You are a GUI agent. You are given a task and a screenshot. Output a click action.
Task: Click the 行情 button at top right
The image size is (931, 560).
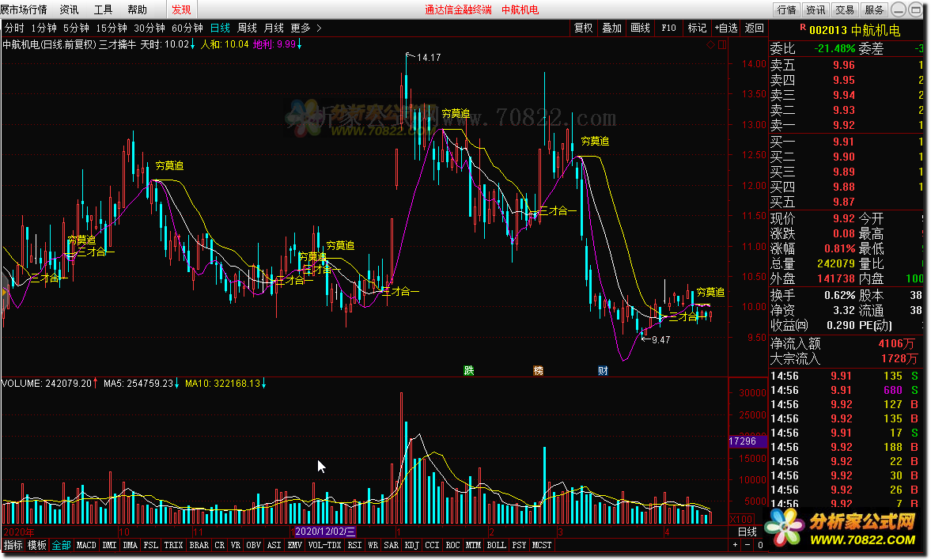click(787, 9)
